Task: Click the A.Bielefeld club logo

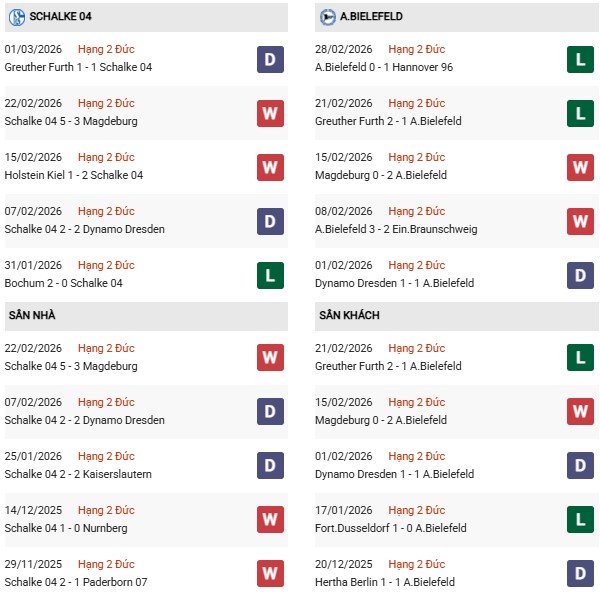Action: 328,17
